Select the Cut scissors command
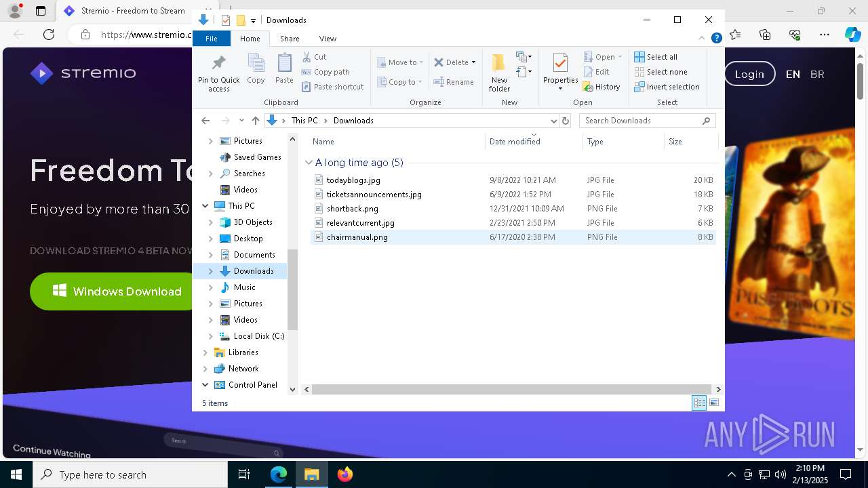The image size is (868, 488). 314,57
